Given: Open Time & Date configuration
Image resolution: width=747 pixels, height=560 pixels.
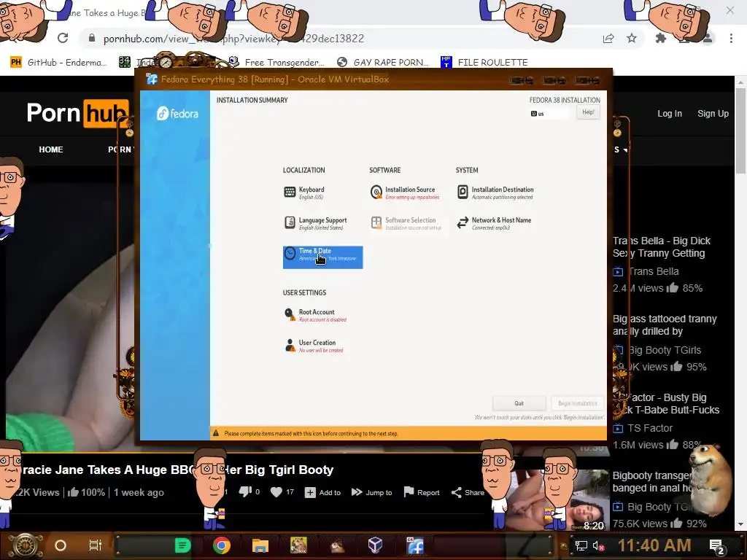Looking at the screenshot, I should [x=322, y=257].
